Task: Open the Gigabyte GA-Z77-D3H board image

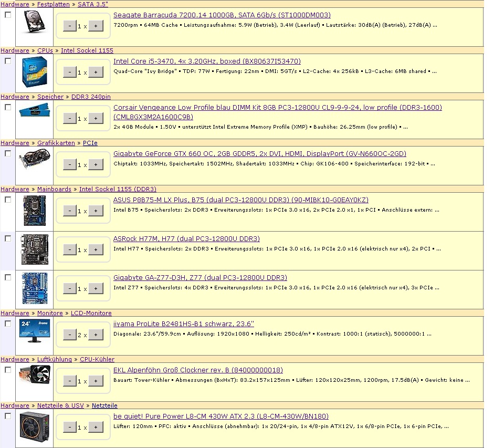Action: (x=35, y=288)
